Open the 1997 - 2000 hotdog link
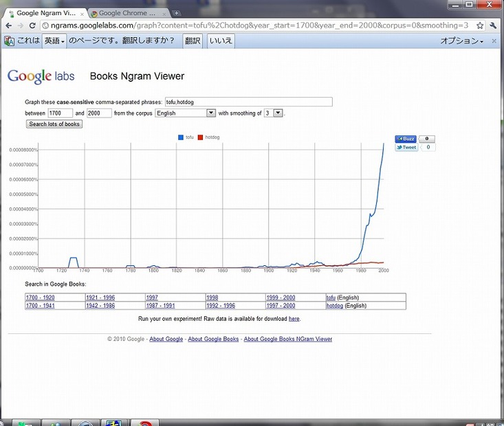Image resolution: width=504 pixels, height=426 pixels. tap(281, 306)
